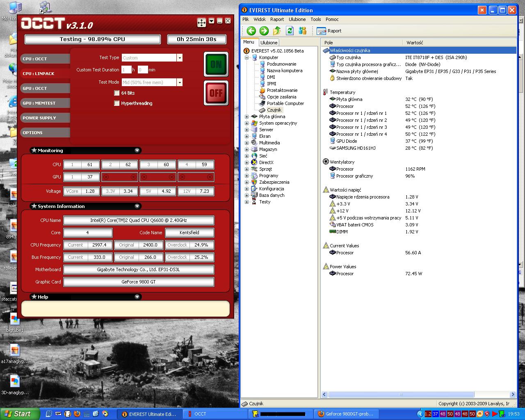Open the Test Mode dropdown
This screenshot has width=525, height=420.
pos(179,82)
